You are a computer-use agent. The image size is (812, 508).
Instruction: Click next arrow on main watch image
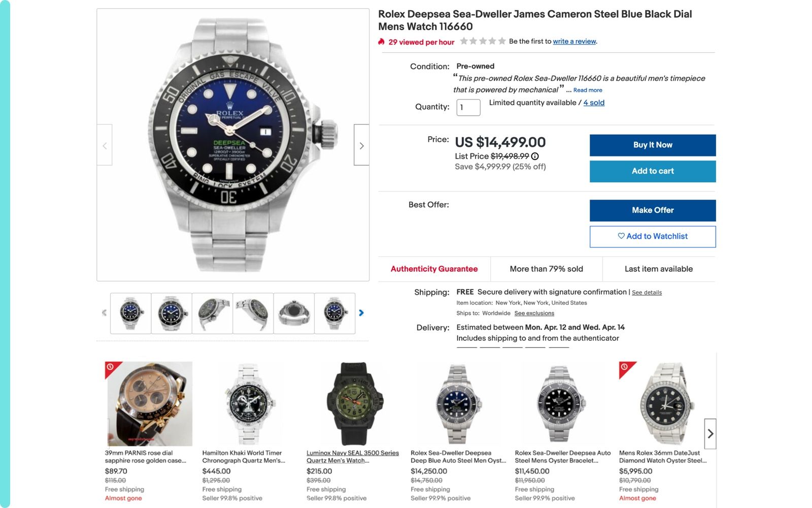click(361, 145)
